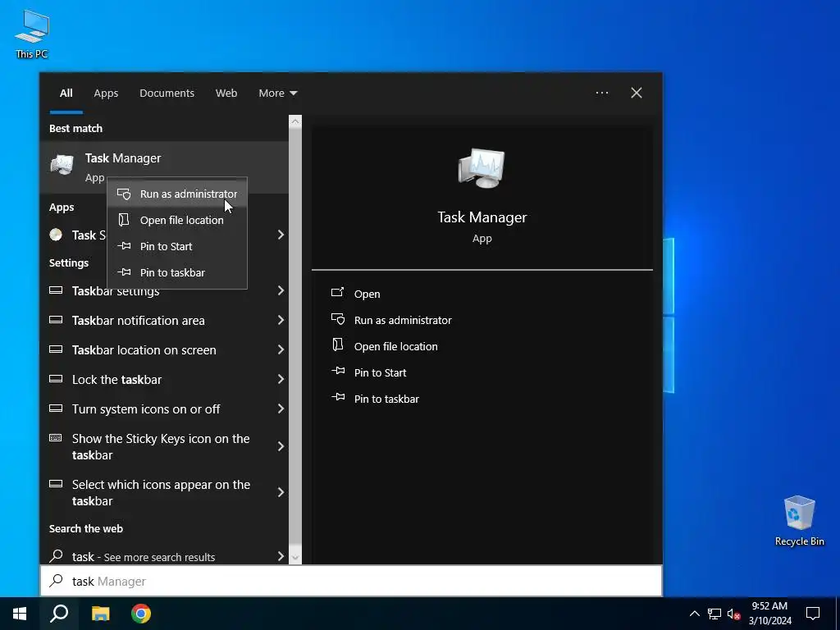Click the results list scrollbar up arrow
This screenshot has height=630, width=840.
(295, 121)
